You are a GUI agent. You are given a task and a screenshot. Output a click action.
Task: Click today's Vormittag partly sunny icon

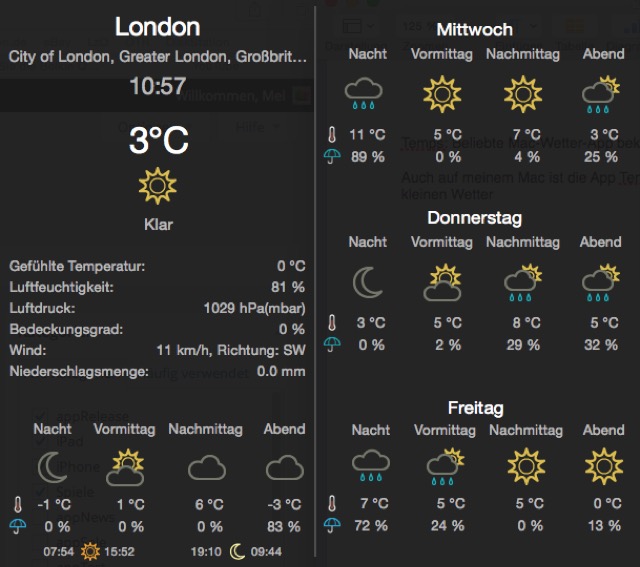tap(127, 466)
